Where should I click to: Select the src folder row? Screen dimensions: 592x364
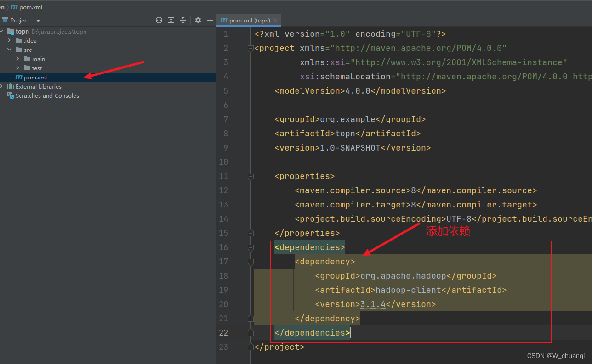coord(108,50)
